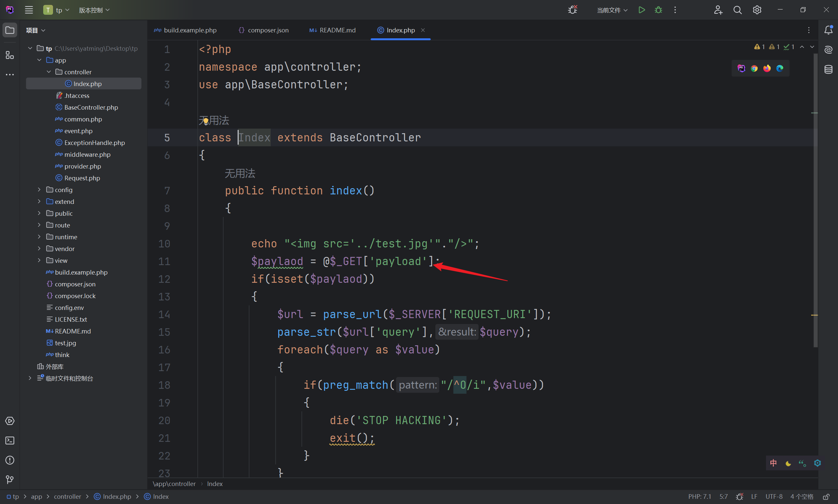Click the editor vertical scrollbar

pos(815,200)
